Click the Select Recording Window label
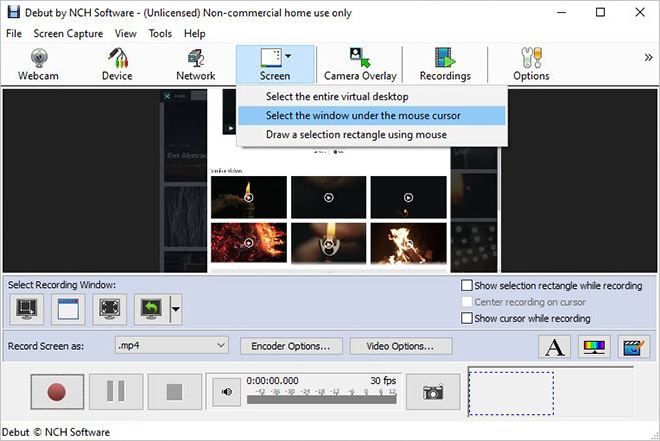660x441 pixels. (x=61, y=285)
